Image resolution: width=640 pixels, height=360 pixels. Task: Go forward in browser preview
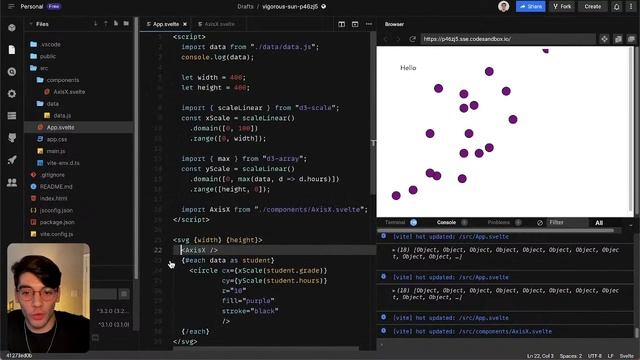[x=398, y=39]
